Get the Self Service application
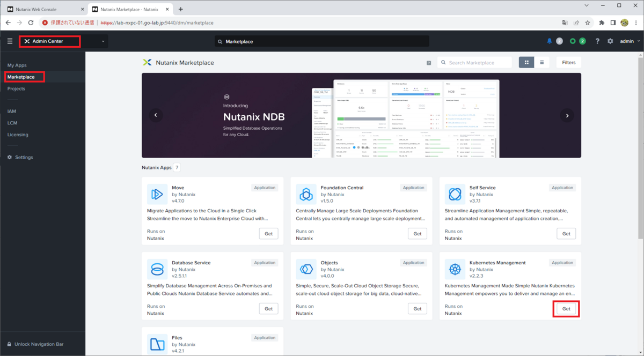Screen dimensions: 644x356 tap(566, 234)
